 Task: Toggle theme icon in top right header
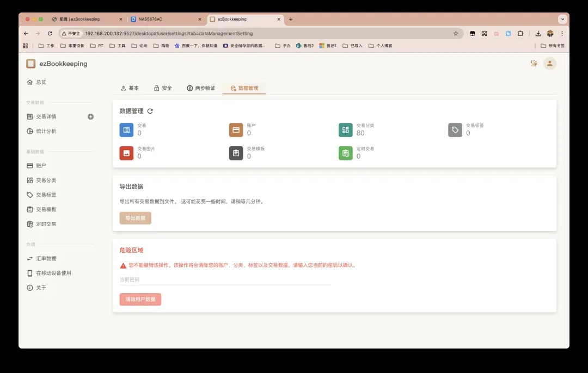click(534, 64)
